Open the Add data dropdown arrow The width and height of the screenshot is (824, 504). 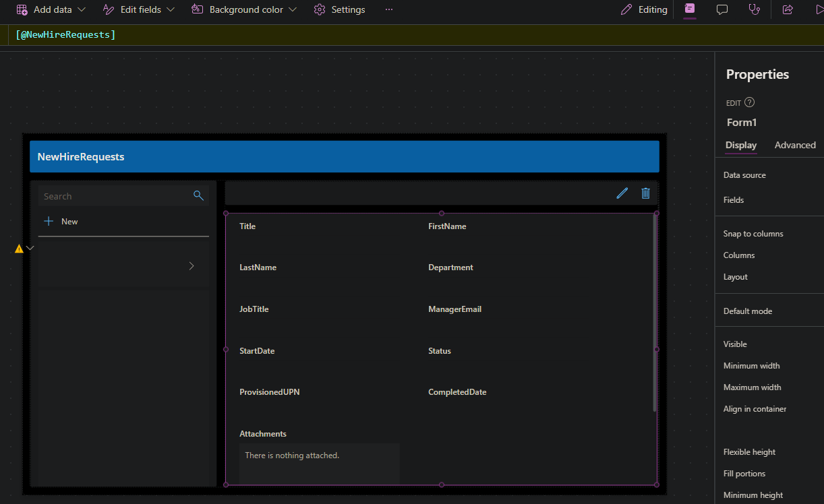[82, 10]
